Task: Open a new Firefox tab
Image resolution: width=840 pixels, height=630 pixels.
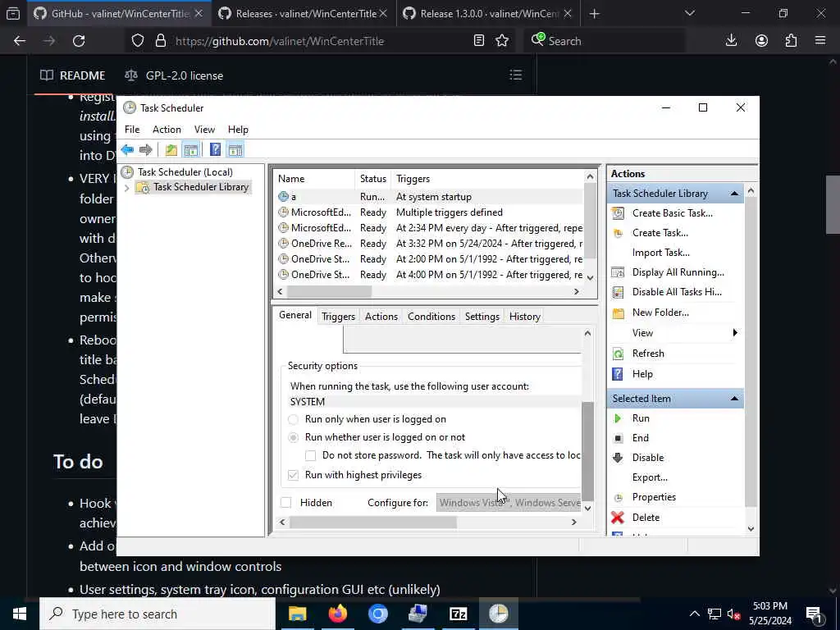Action: click(x=594, y=13)
